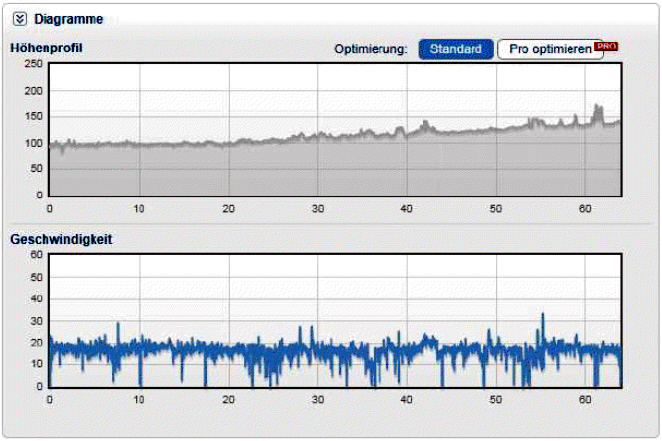Choose the Pro optimieren option
Image resolution: width=662 pixels, height=441 pixels.
[x=550, y=49]
